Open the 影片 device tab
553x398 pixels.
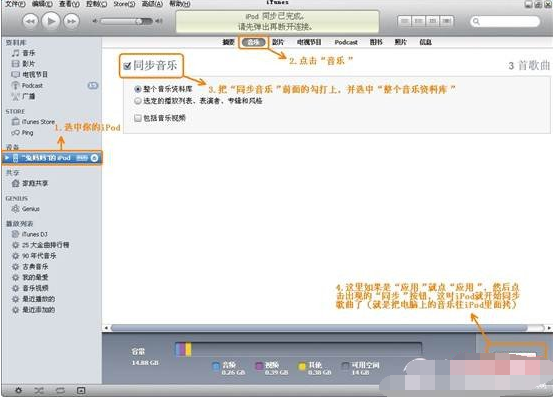click(x=278, y=42)
